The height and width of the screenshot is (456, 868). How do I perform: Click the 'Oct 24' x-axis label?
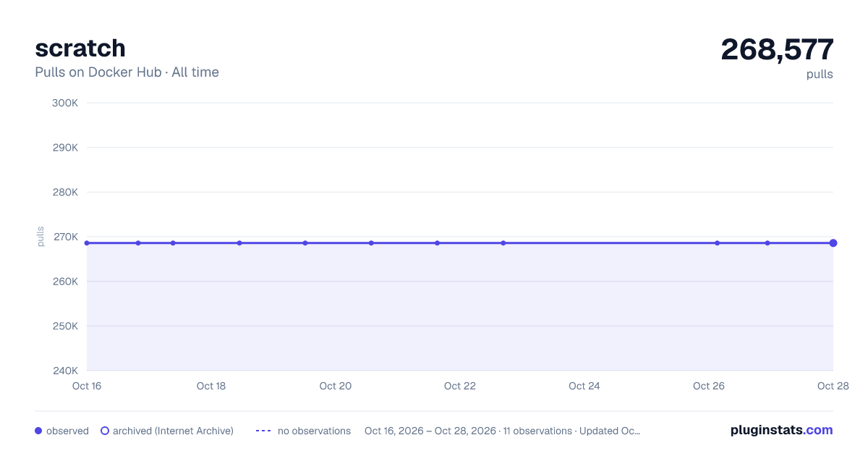[584, 386]
